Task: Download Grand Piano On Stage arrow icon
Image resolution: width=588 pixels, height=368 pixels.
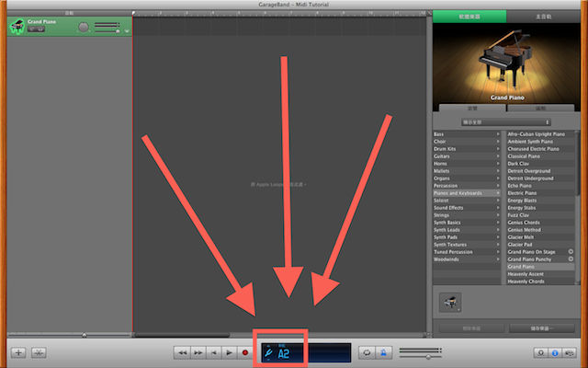Action: tap(571, 251)
